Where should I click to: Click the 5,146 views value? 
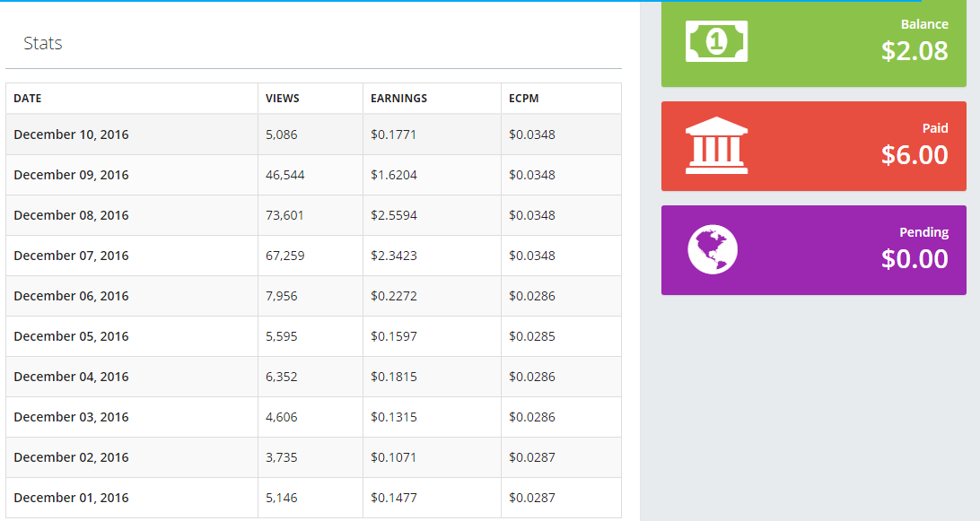281,498
